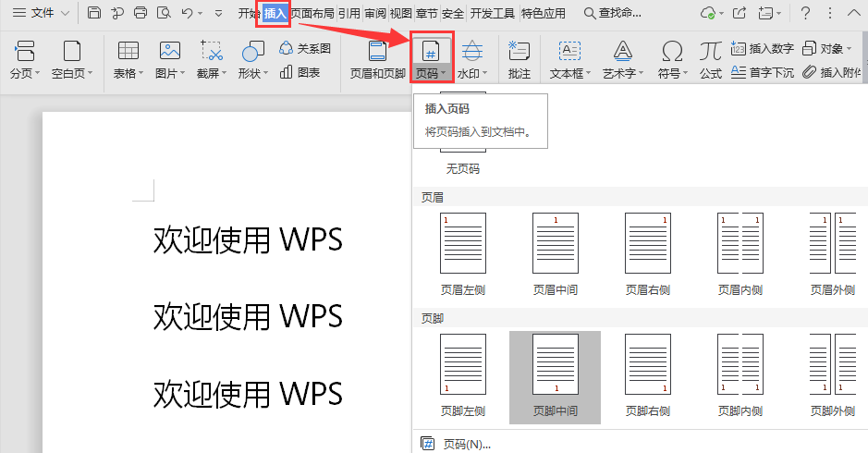
Task: Open the print preview icon
Action: pos(164,12)
